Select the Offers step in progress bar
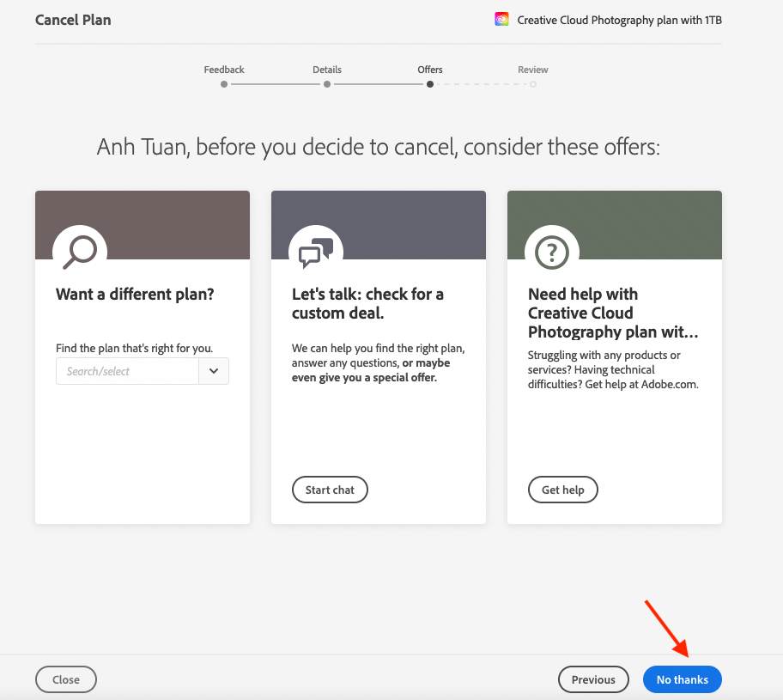 (x=430, y=70)
